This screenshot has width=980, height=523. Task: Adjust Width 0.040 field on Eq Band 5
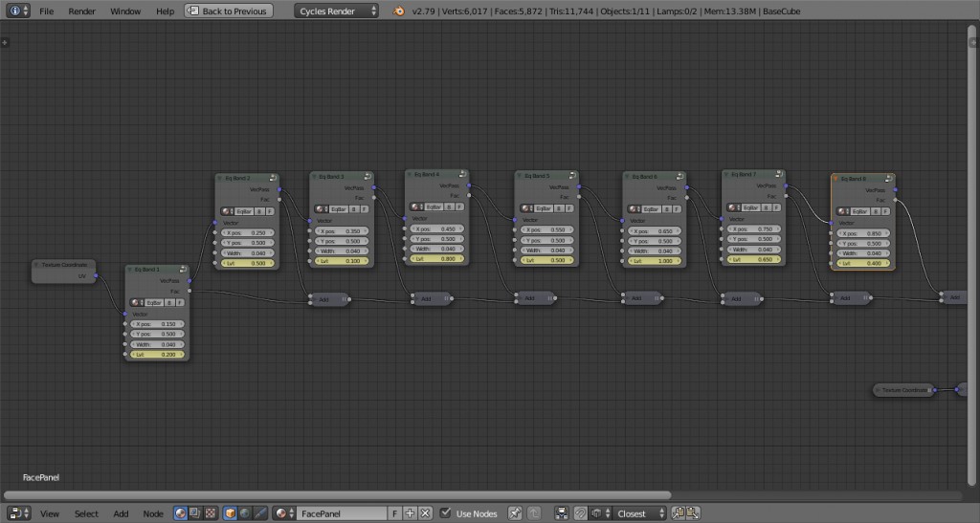click(x=546, y=251)
